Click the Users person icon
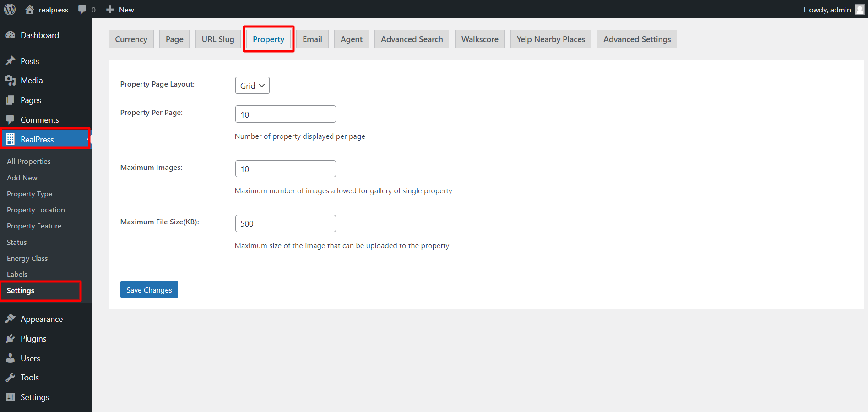The image size is (868, 412). tap(10, 358)
